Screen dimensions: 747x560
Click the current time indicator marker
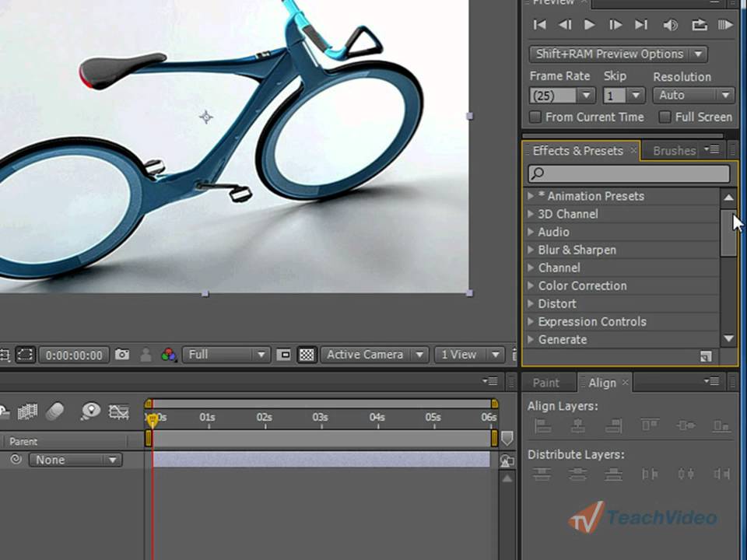[x=153, y=419]
